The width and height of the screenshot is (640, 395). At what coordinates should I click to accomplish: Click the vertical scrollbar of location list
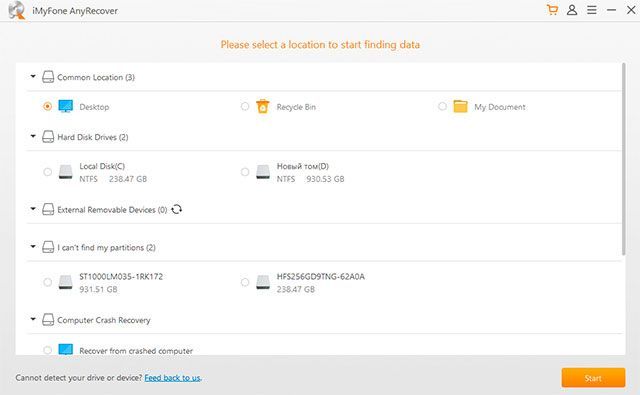coord(624,159)
